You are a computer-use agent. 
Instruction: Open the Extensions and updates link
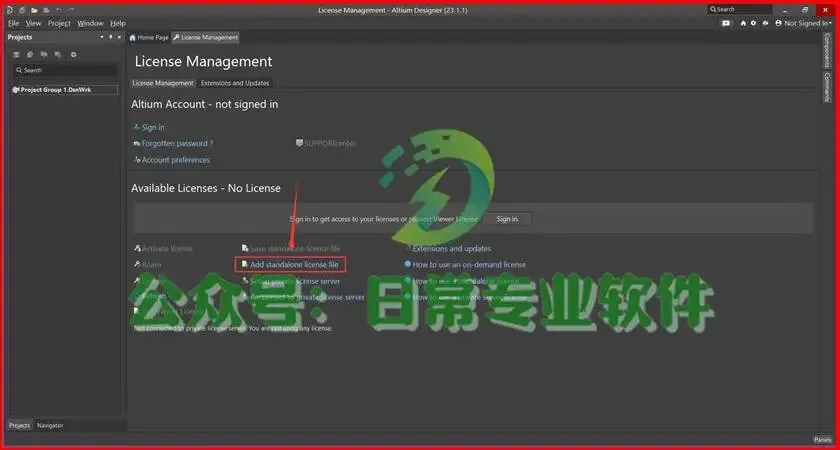point(452,249)
